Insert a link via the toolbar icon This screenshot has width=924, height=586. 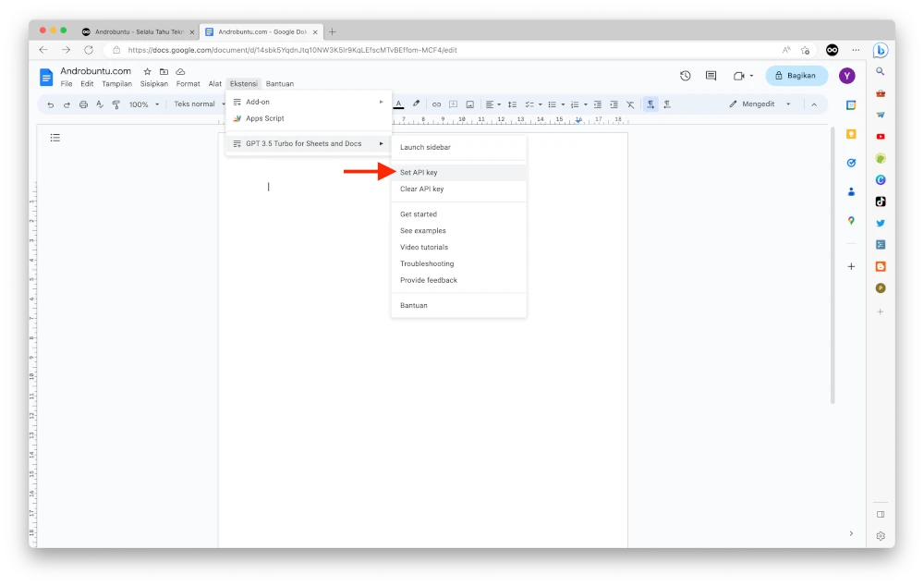pos(437,104)
